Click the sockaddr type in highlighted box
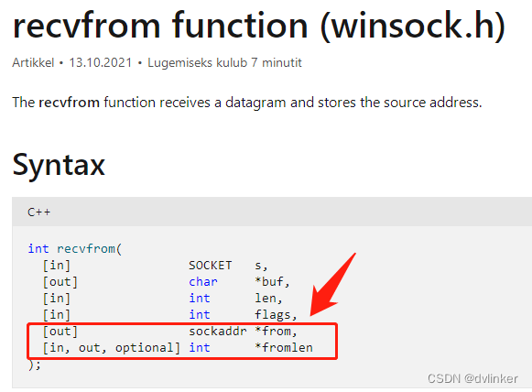The height and width of the screenshot is (392, 532). pos(218,332)
